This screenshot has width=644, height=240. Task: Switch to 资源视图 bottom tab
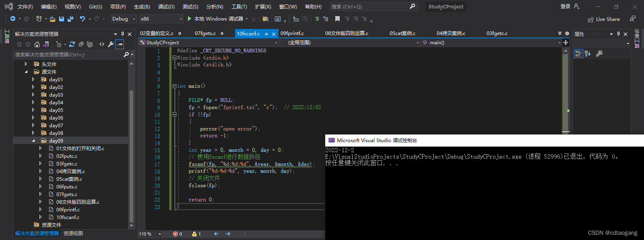(x=73, y=234)
